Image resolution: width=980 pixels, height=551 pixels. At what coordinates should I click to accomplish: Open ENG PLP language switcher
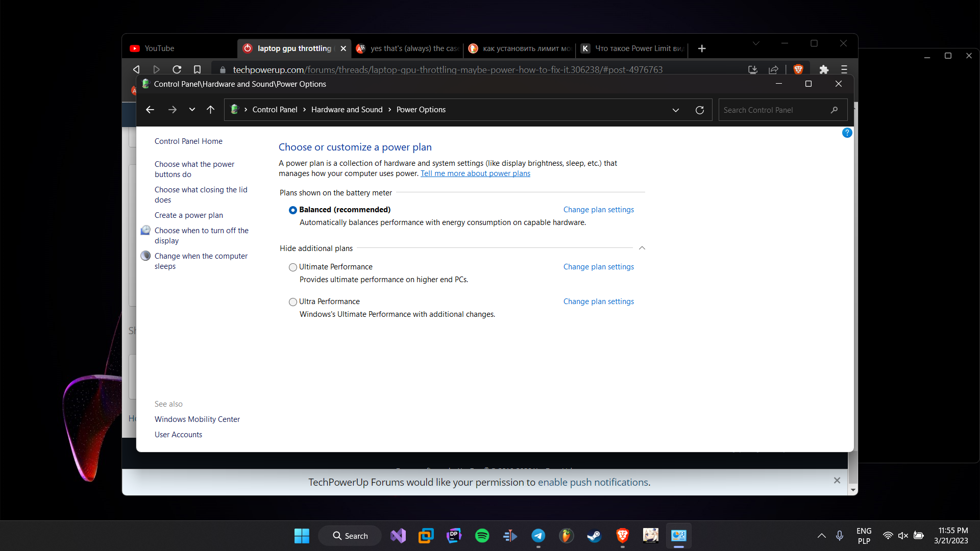(x=864, y=536)
